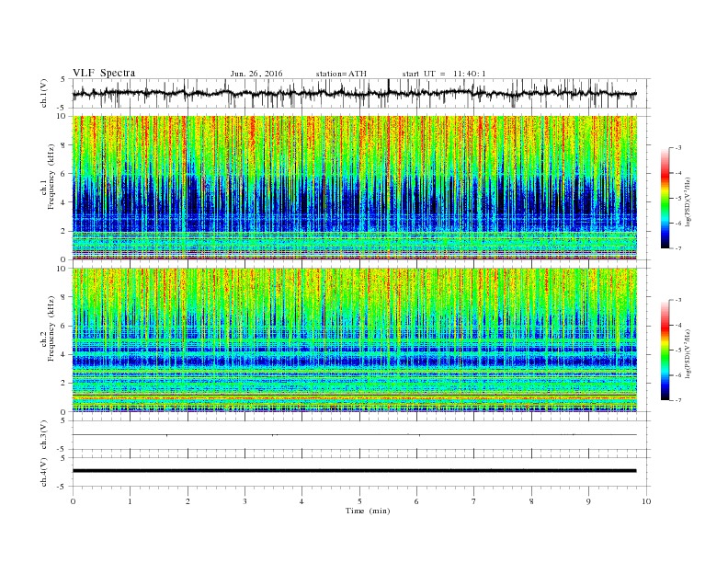Click the thick ch.4 voltage trace

354,471
